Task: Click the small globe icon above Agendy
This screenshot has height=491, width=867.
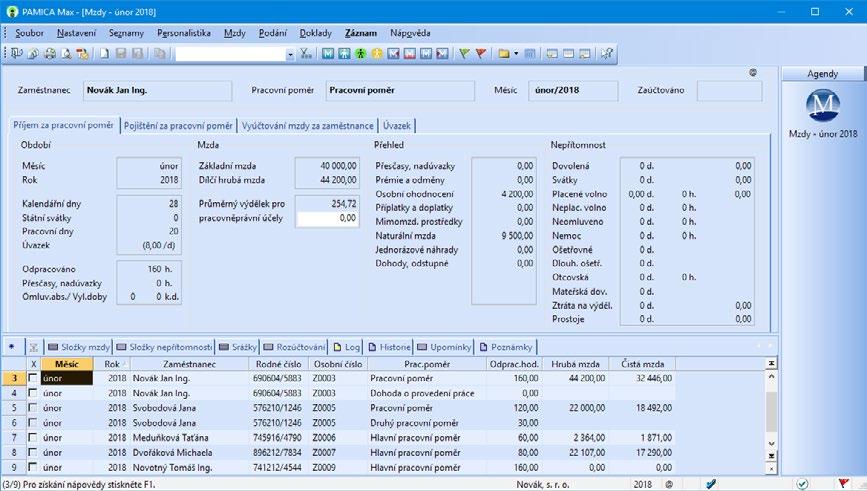Action: (753, 72)
